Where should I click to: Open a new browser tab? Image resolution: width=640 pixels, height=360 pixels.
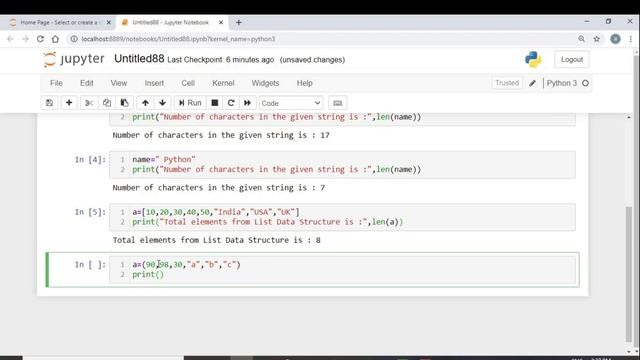(x=239, y=23)
